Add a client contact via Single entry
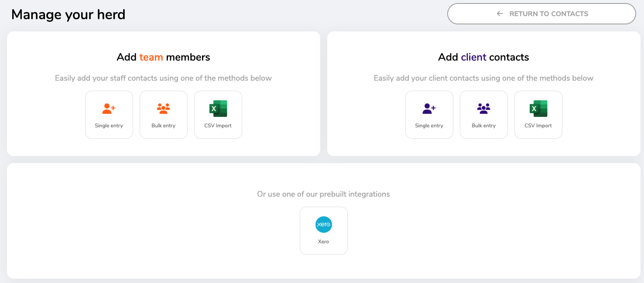 (429, 115)
